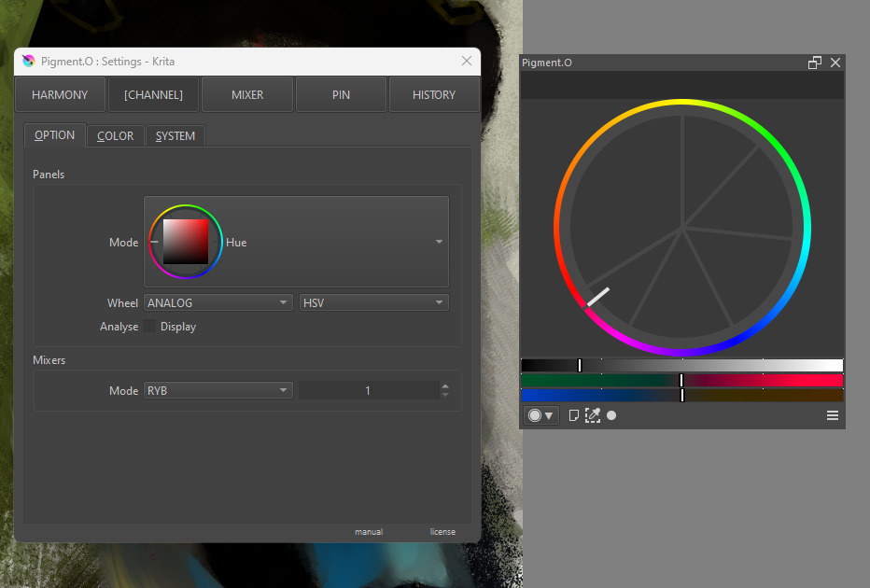Open the color mode selector in Pigment.O footer
Image resolution: width=870 pixels, height=588 pixels.
tap(540, 415)
